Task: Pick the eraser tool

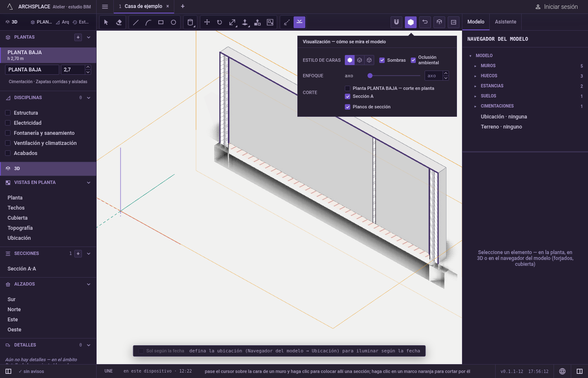Action: pos(119,22)
